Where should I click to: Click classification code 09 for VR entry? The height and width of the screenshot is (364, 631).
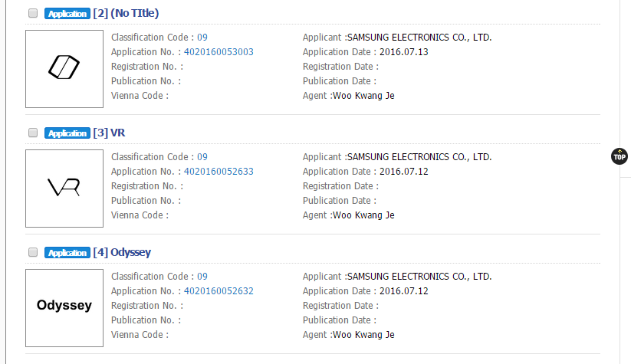coord(202,157)
